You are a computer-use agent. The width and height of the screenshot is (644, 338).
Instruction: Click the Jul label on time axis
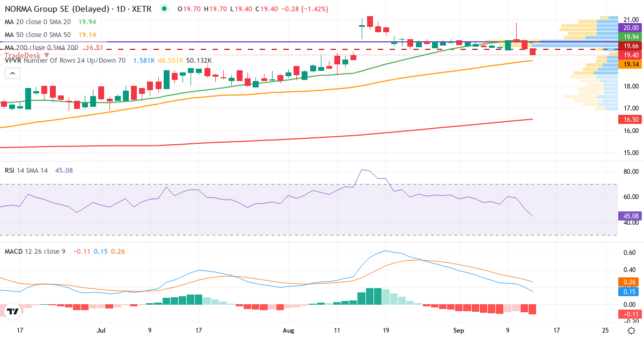coord(102,330)
